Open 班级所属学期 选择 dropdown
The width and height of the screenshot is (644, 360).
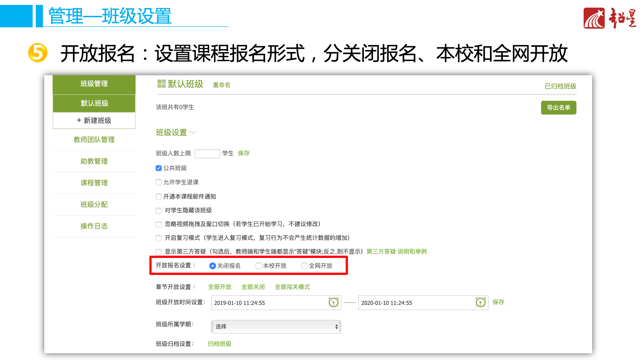[276, 326]
